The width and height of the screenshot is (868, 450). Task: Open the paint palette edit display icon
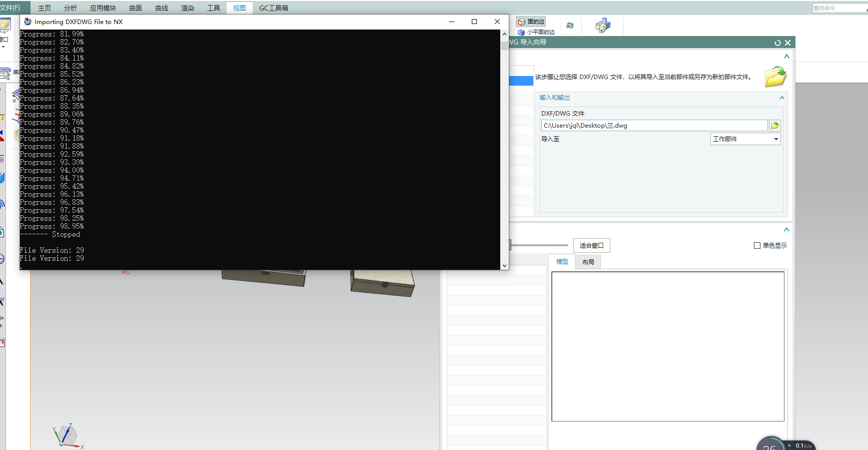click(602, 26)
